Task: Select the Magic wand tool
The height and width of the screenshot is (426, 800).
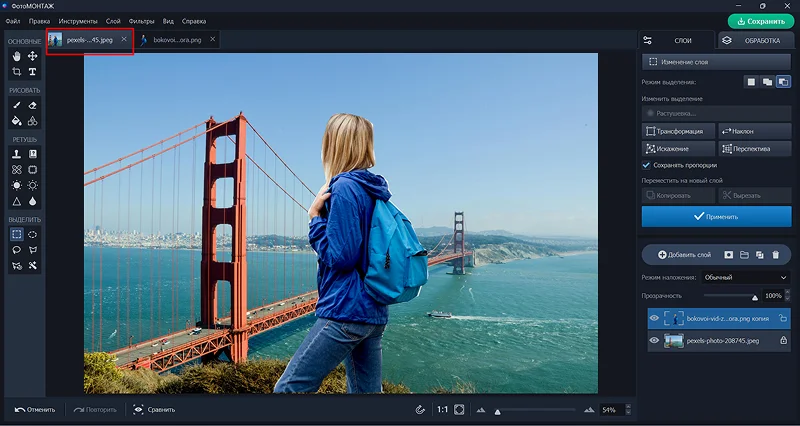Action: click(33, 266)
